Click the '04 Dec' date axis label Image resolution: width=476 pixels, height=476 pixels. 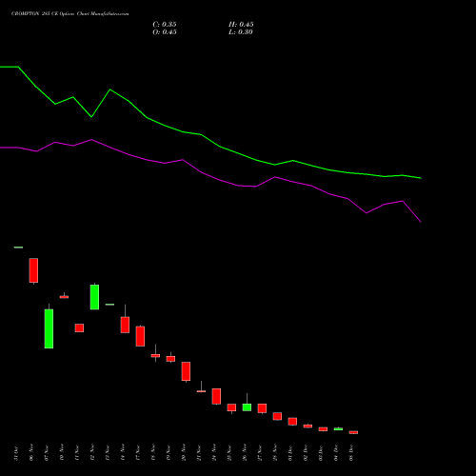click(336, 453)
